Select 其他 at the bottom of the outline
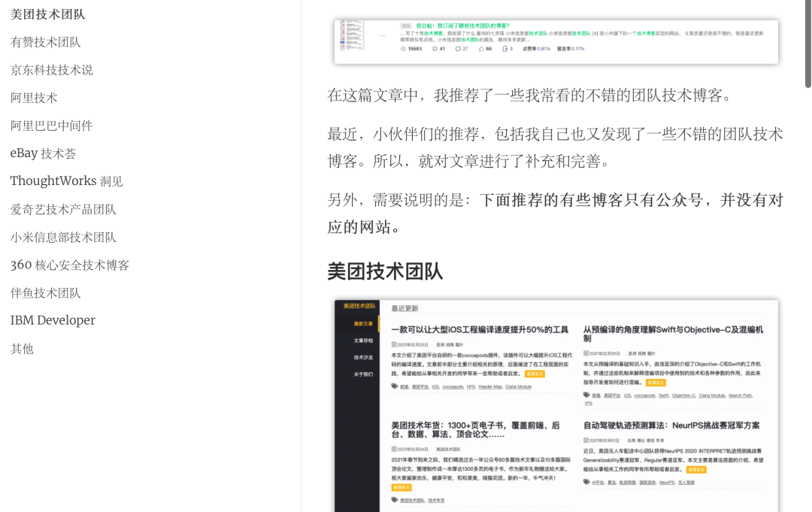The height and width of the screenshot is (512, 812). coord(22,348)
